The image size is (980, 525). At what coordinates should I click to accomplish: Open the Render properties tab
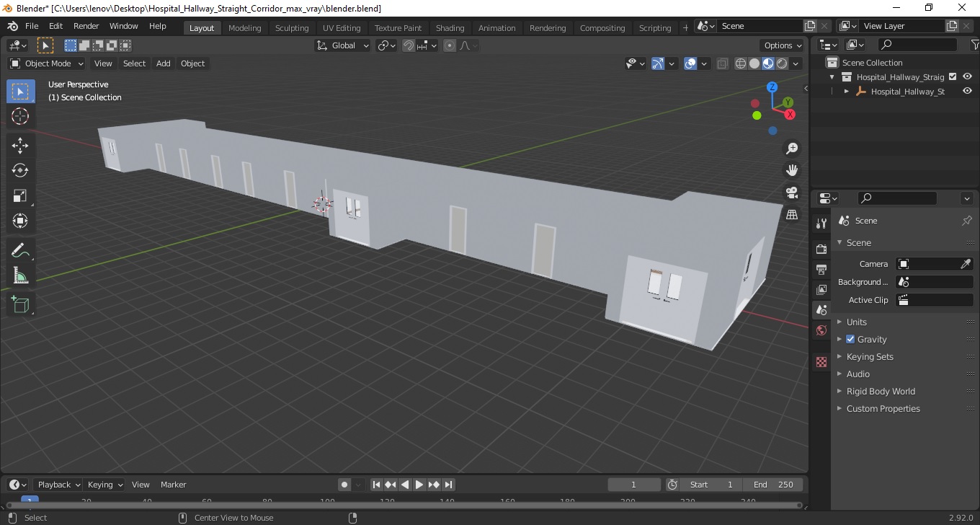821,250
